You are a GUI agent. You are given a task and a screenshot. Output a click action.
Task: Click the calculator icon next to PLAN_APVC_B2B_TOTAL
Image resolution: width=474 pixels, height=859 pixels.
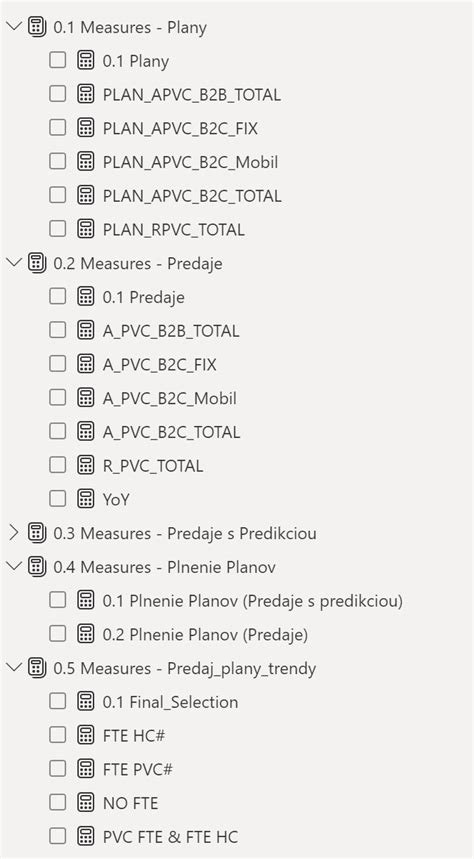85,94
